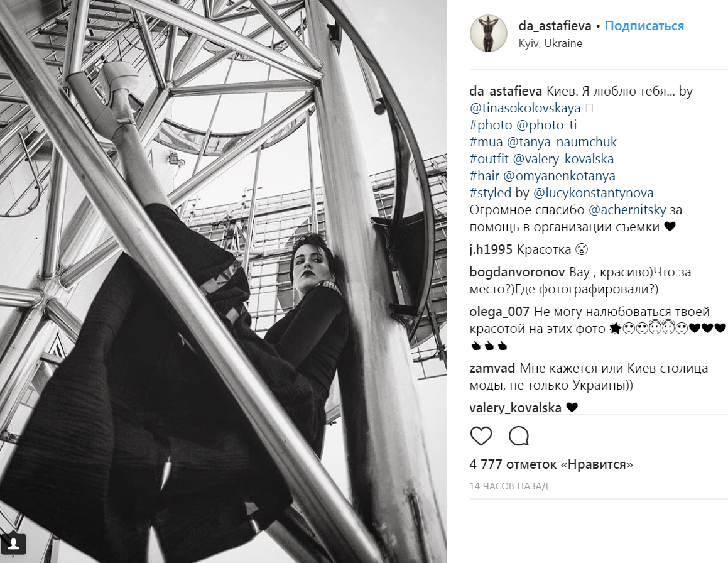Visit @tinasokolovskaya mention
The height and width of the screenshot is (563, 728).
525,108
